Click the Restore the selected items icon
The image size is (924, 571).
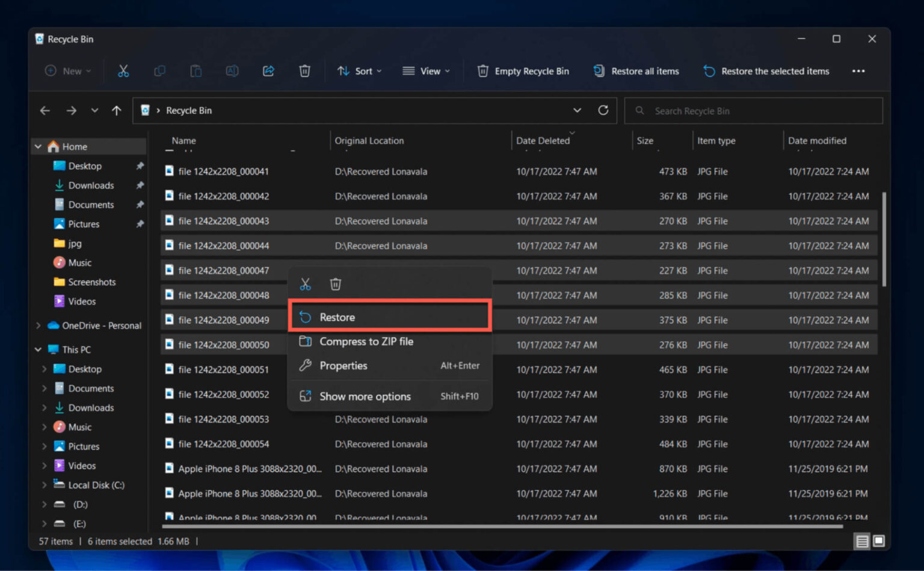pyautogui.click(x=709, y=70)
